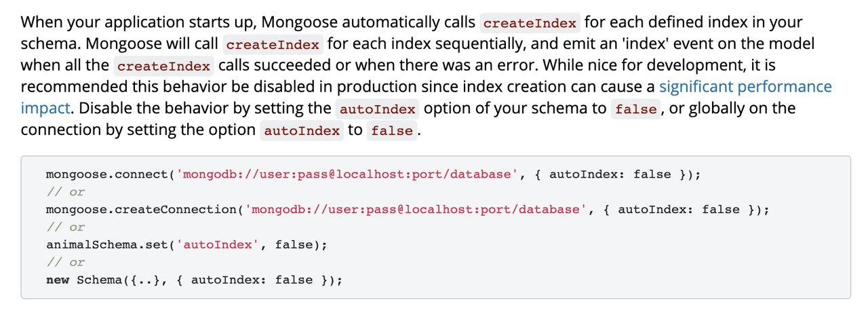The height and width of the screenshot is (312, 868).
Task: Click the second autoIndex inline code in paragraph
Action: 302,131
